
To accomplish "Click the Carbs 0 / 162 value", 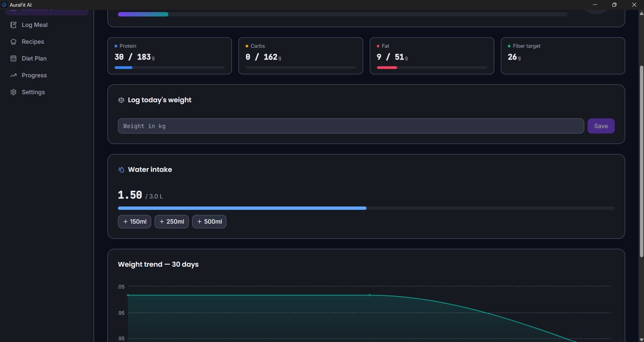I will click(263, 57).
